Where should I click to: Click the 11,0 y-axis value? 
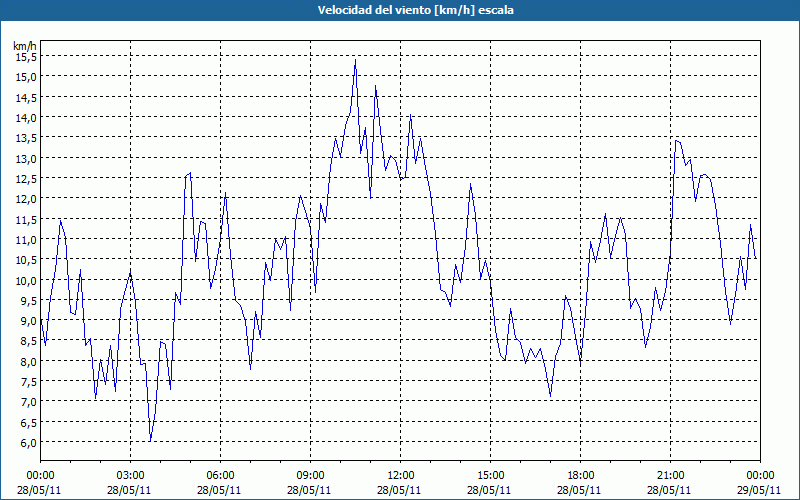point(26,240)
